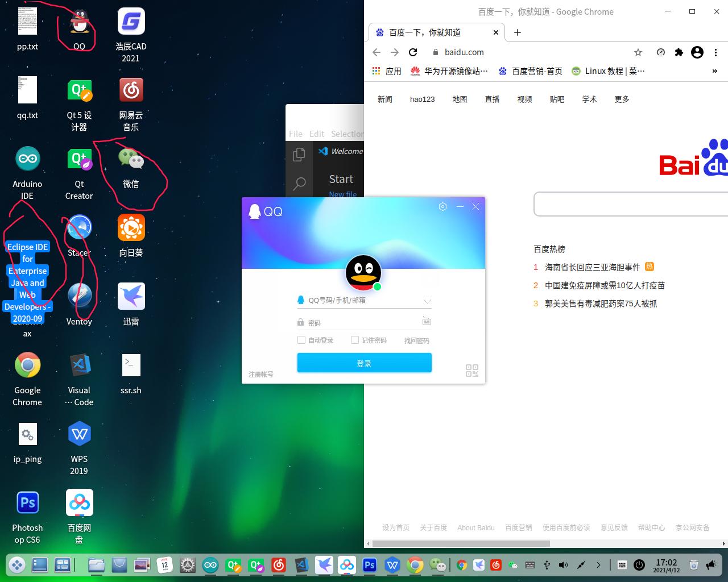Open Chrome's three-dot menu

point(716,52)
